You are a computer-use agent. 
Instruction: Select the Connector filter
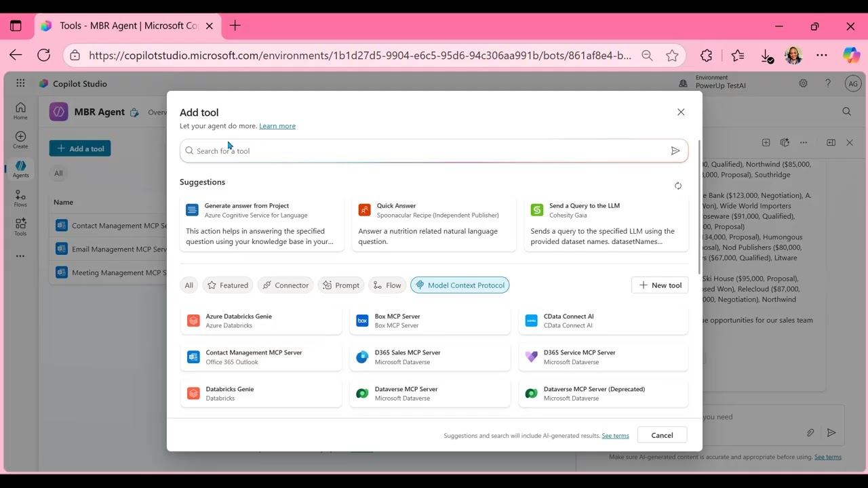(x=285, y=285)
